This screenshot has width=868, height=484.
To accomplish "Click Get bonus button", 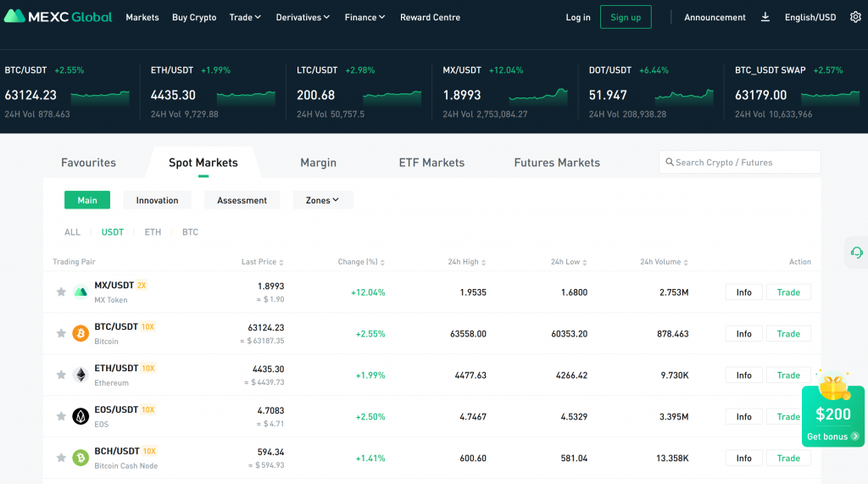I will click(x=832, y=437).
